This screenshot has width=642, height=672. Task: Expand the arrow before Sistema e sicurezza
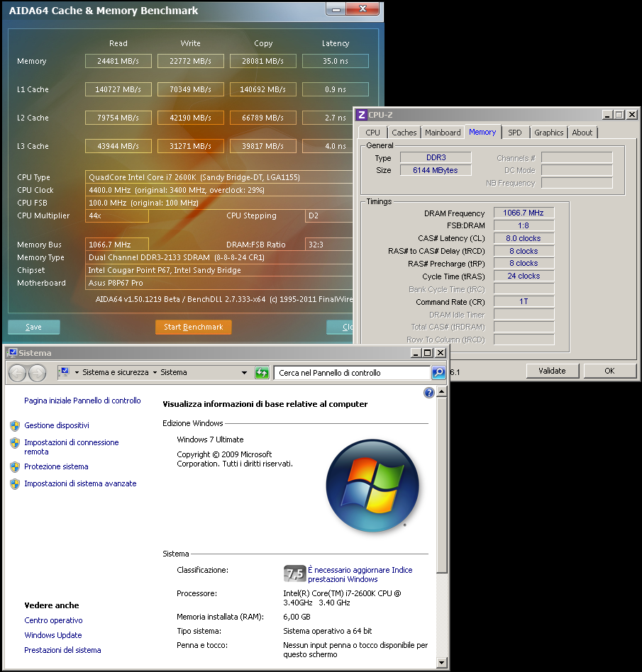click(x=77, y=373)
